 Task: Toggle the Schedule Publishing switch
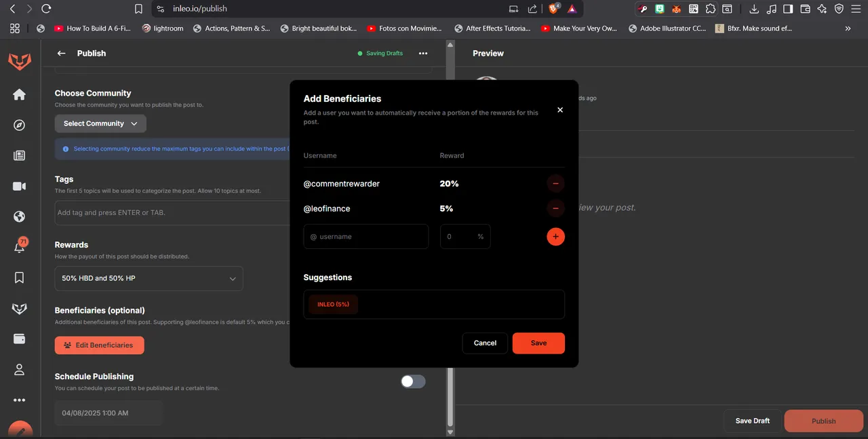(x=413, y=381)
